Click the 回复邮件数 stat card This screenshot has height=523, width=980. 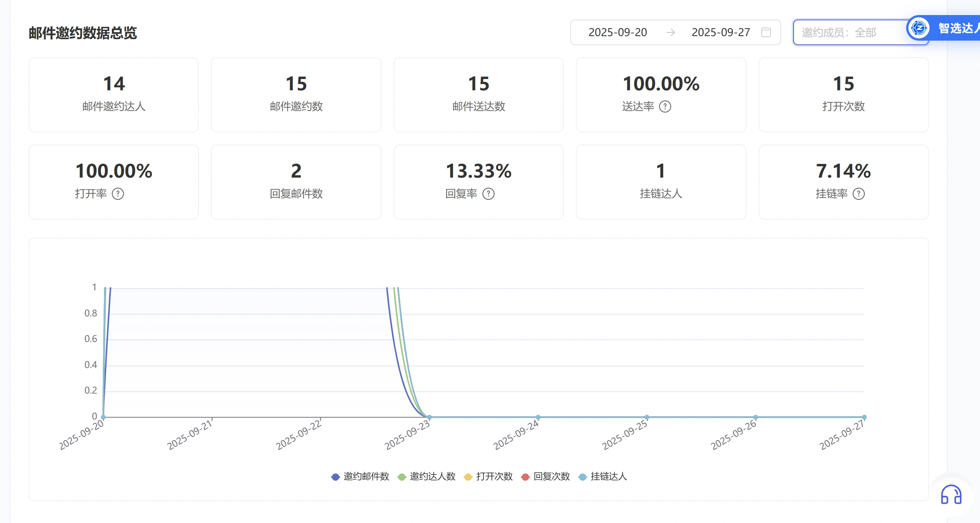point(296,182)
